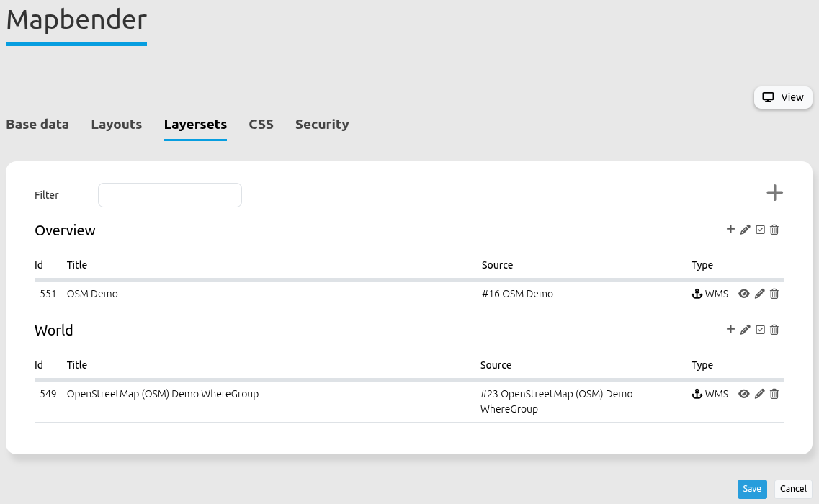Edit the World layerset name
819x504 pixels.
pos(746,330)
